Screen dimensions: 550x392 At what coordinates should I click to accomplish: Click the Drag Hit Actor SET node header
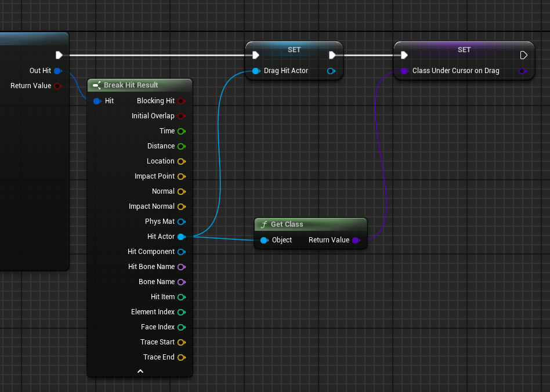point(294,50)
